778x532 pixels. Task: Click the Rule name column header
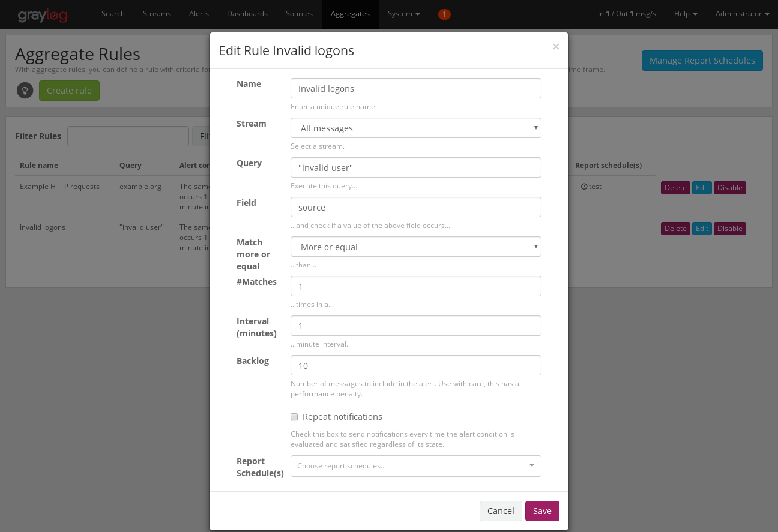tap(39, 165)
